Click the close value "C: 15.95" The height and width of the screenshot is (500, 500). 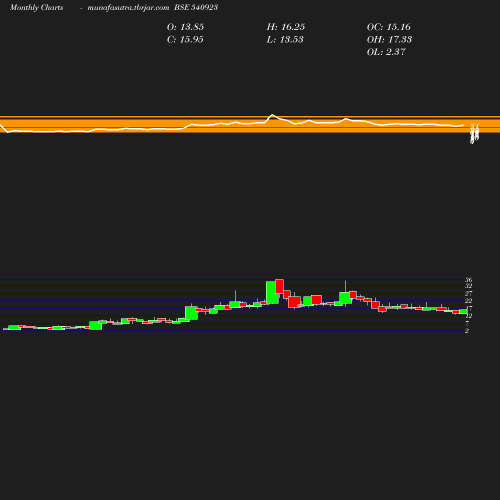tap(185, 40)
